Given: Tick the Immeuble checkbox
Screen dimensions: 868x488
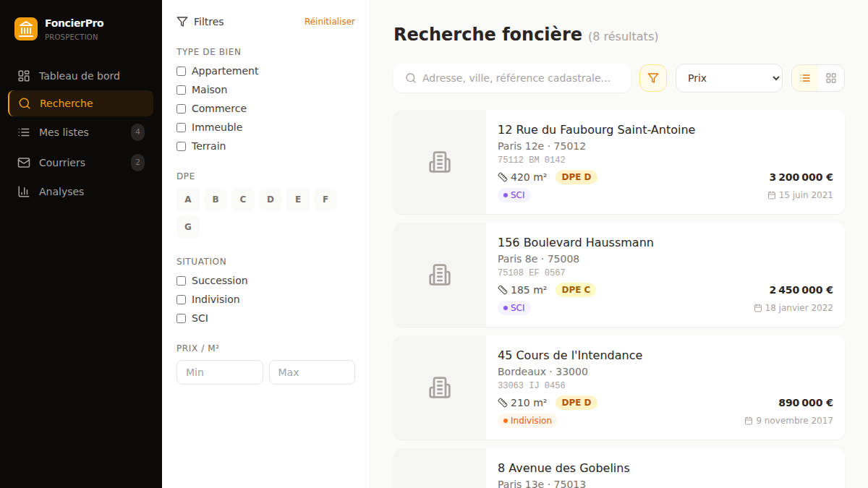Looking at the screenshot, I should tap(182, 127).
